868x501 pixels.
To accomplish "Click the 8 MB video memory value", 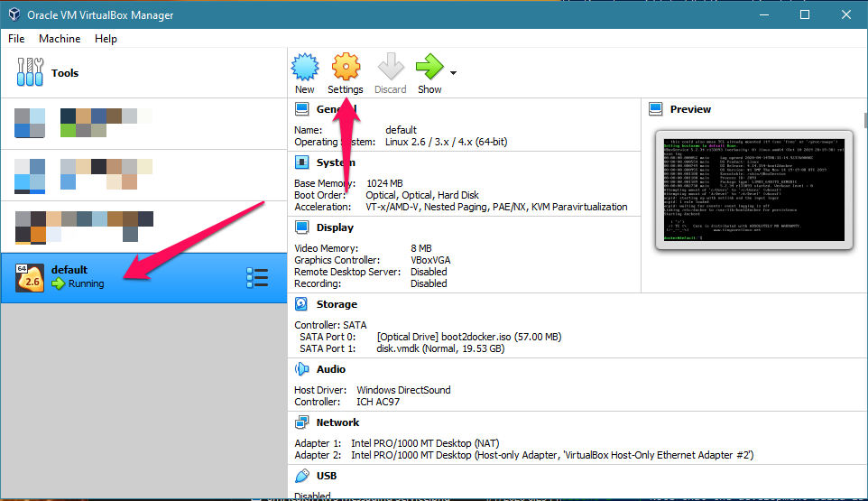I will (421, 248).
